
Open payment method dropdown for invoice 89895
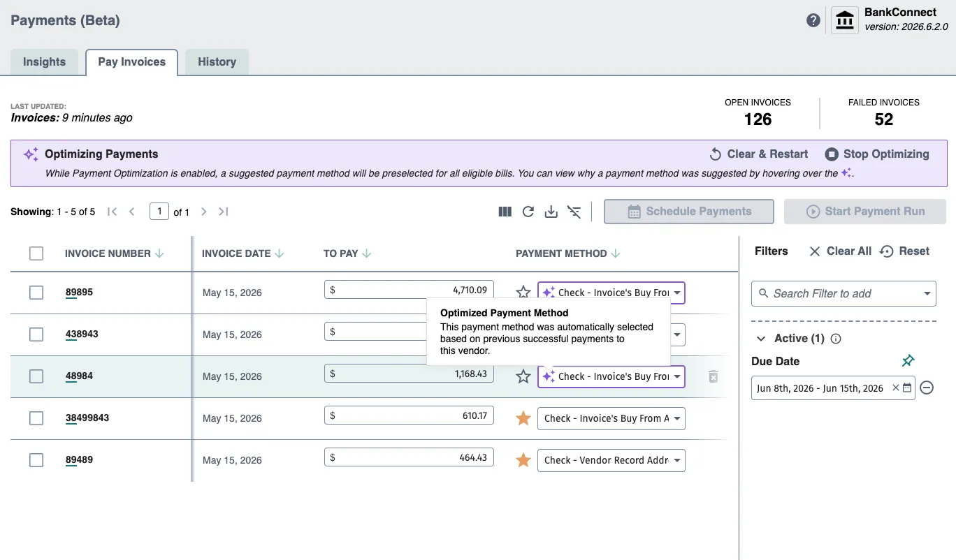(611, 293)
